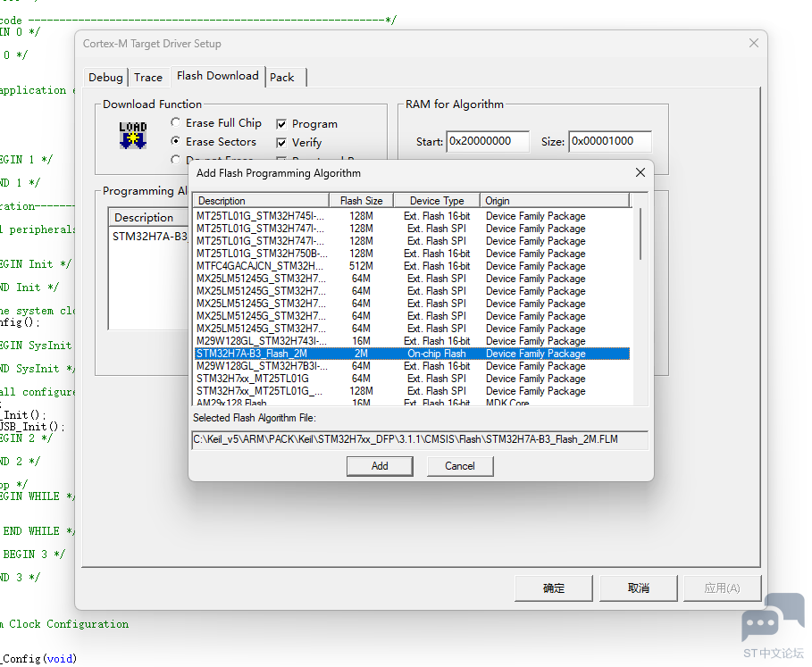Image resolution: width=812 pixels, height=667 pixels.
Task: Click the Description header in Programming Algorithm panel
Action: point(148,217)
